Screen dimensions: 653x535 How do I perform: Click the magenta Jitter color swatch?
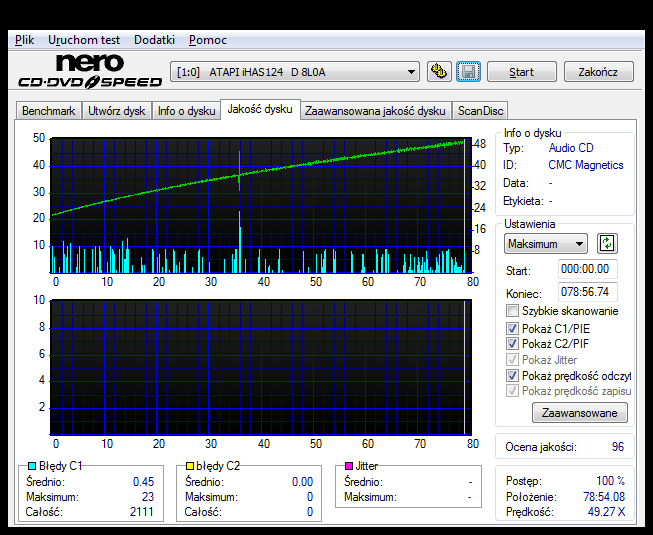pos(349,466)
